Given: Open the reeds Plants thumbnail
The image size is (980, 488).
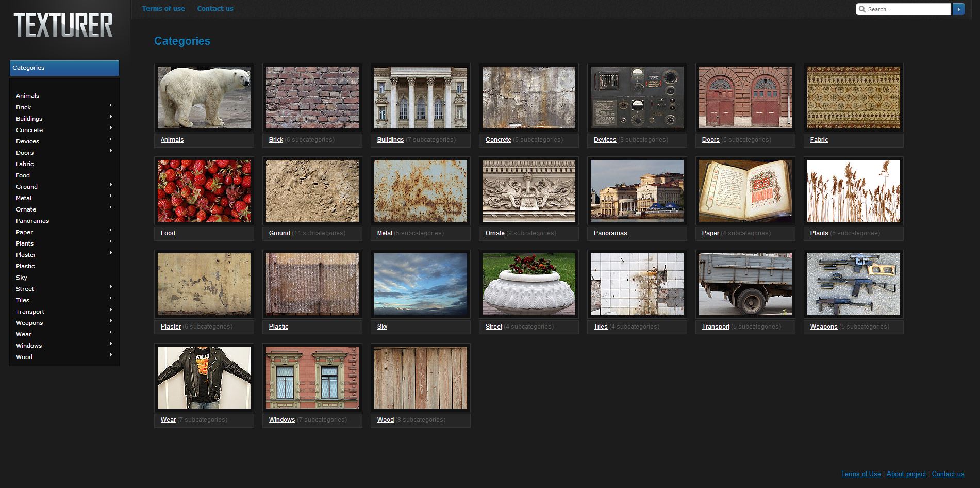Looking at the screenshot, I should click(x=854, y=191).
